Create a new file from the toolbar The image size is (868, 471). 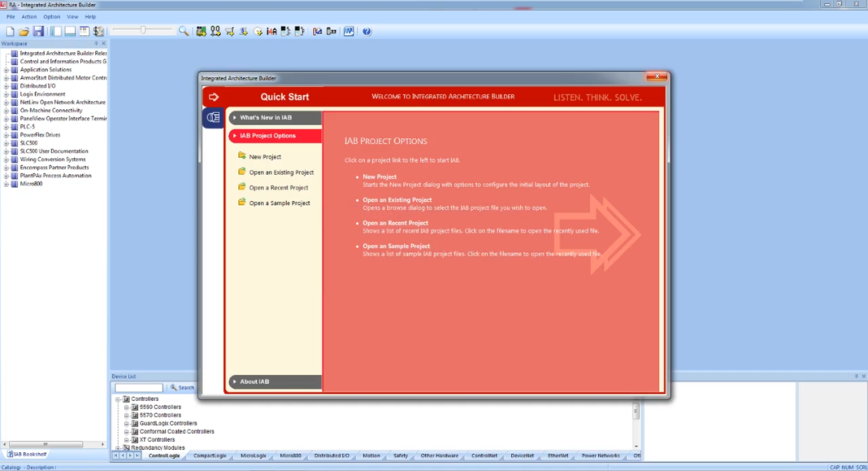(10, 32)
